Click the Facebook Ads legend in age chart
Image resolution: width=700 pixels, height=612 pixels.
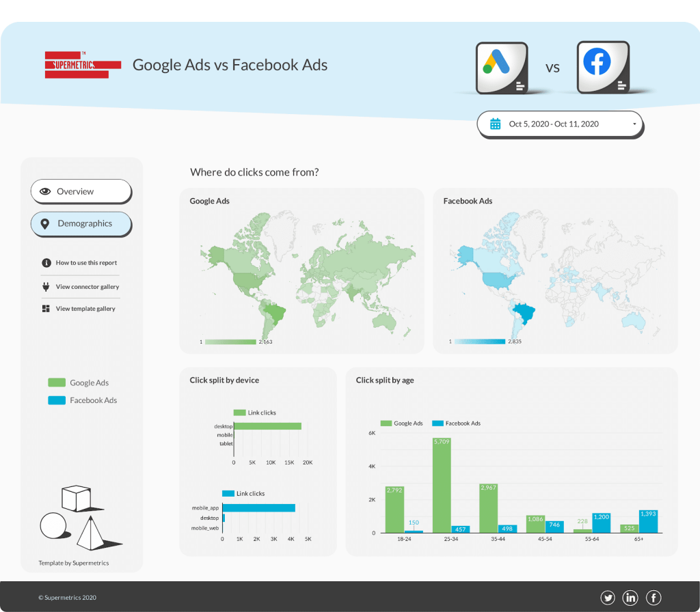click(456, 423)
